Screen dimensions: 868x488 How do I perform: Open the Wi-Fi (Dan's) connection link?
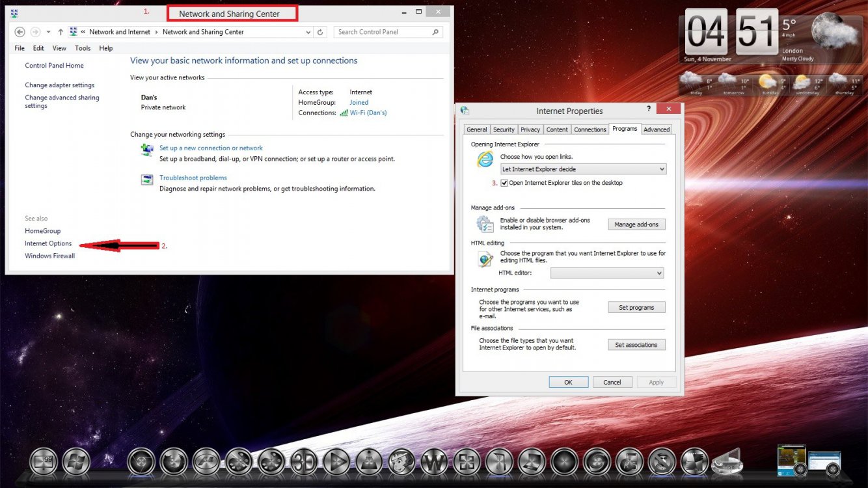click(368, 113)
